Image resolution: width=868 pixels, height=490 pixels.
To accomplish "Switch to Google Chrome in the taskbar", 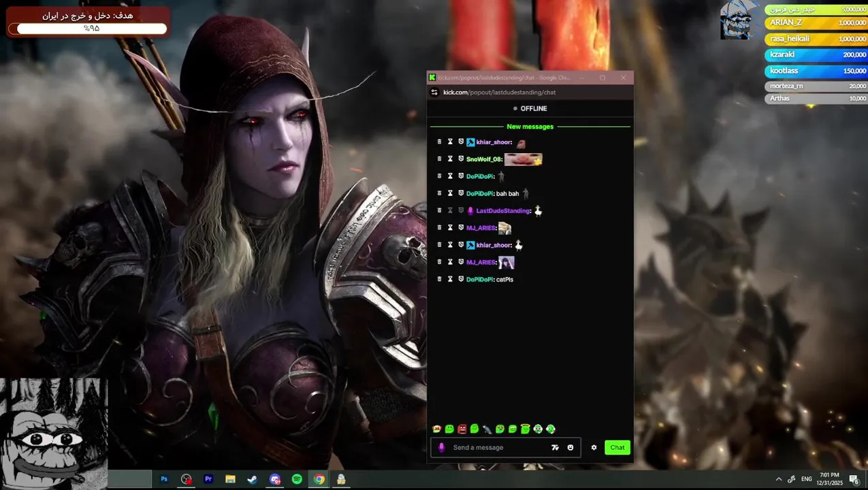I will click(x=319, y=479).
